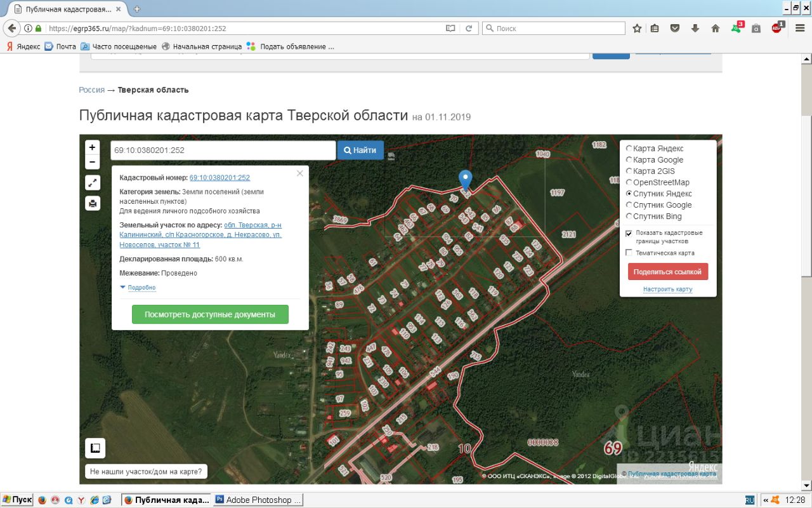Screen dimensions: 812x508
Task: Bookmark this page with the star icon
Action: pyautogui.click(x=637, y=29)
